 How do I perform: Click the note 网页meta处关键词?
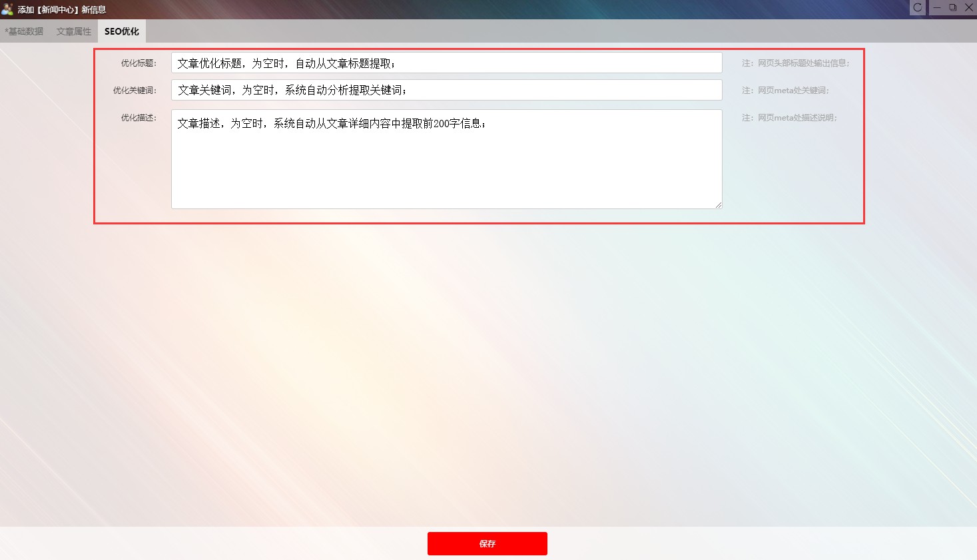click(786, 91)
